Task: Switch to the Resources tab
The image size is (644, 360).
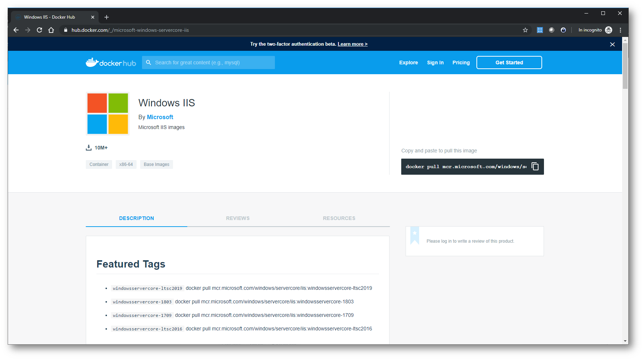Action: tap(339, 218)
